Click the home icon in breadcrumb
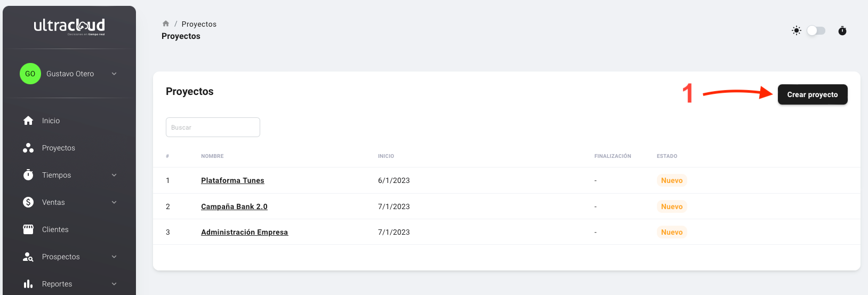This screenshot has width=868, height=295. [x=166, y=23]
